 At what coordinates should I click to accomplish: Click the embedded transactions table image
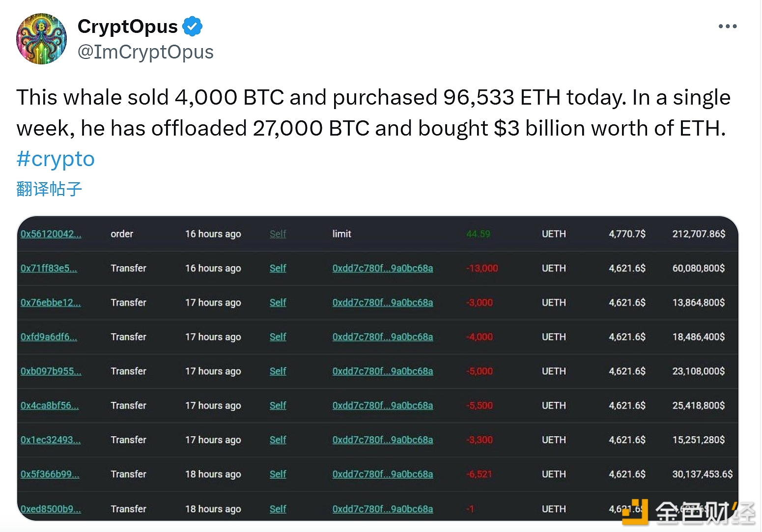[378, 368]
